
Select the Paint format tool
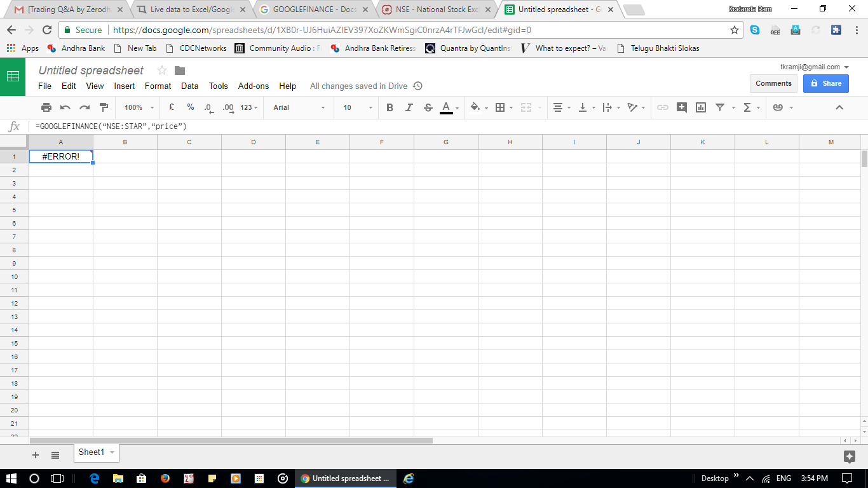(104, 107)
